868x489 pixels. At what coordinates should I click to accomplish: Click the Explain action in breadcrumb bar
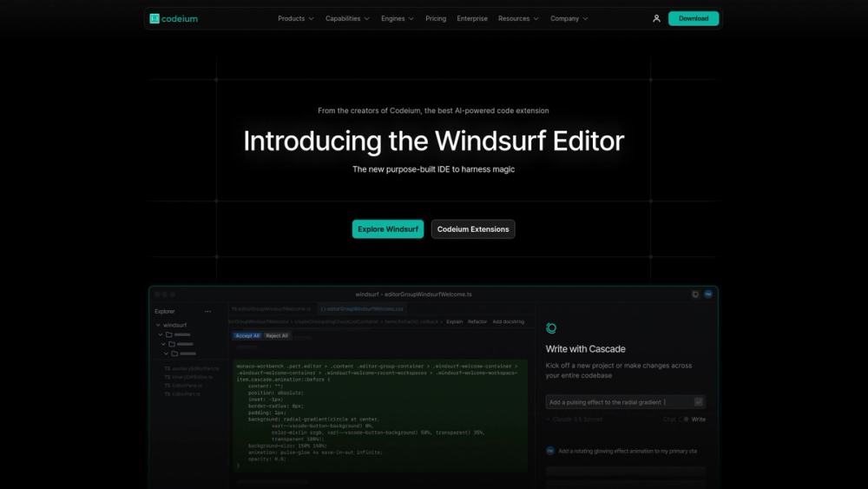[x=455, y=321]
